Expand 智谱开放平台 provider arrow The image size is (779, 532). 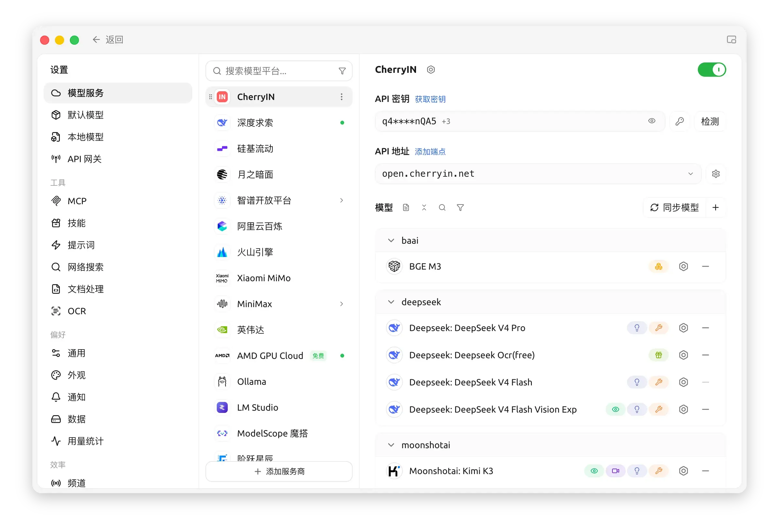click(x=341, y=200)
